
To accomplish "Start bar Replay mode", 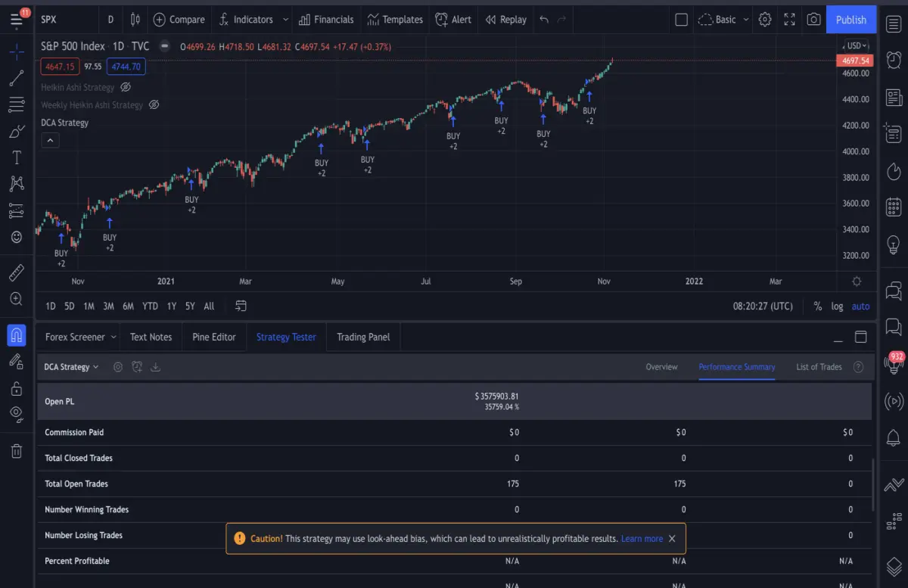I will [506, 20].
